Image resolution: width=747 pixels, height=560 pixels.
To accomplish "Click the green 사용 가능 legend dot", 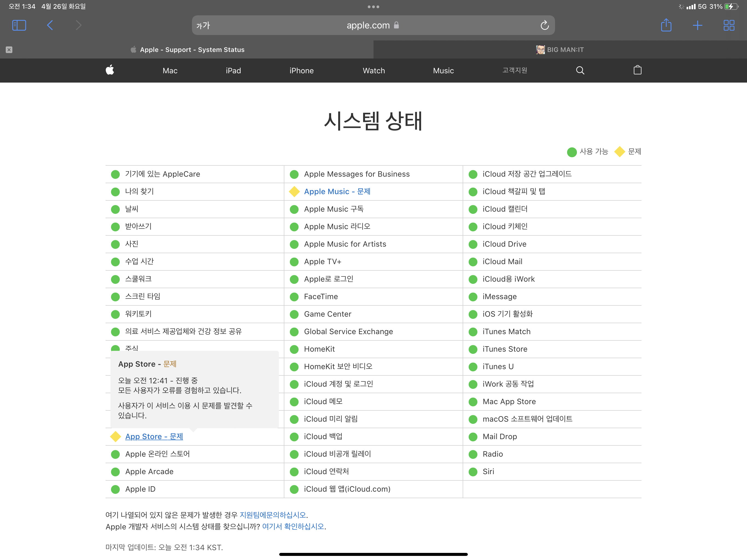I will 572,152.
